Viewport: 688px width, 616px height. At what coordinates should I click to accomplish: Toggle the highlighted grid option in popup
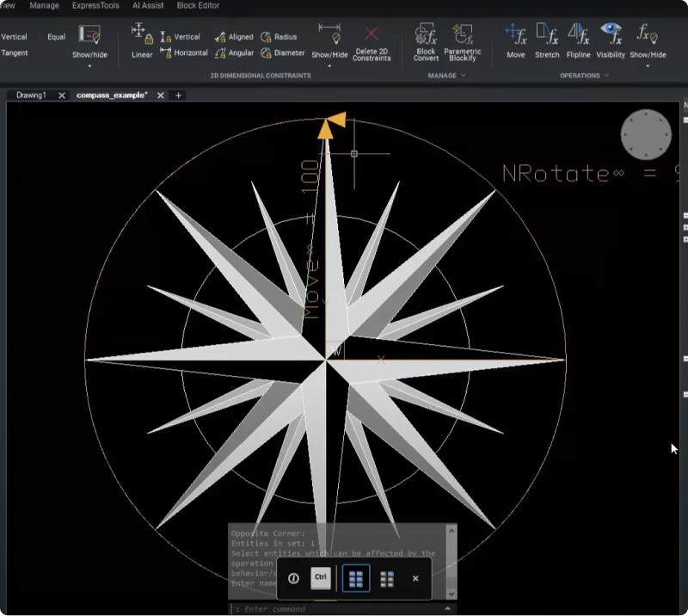point(355,579)
